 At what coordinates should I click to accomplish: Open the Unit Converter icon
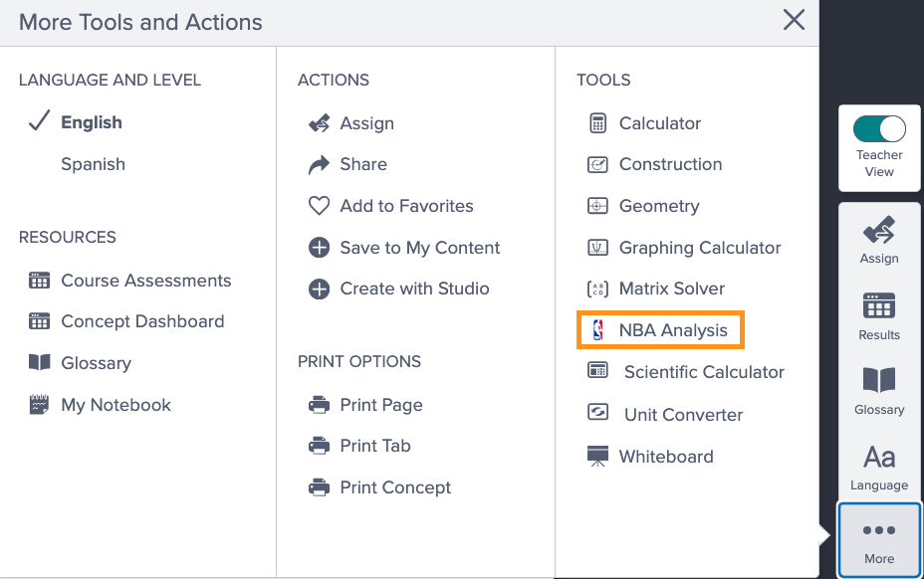pos(597,414)
